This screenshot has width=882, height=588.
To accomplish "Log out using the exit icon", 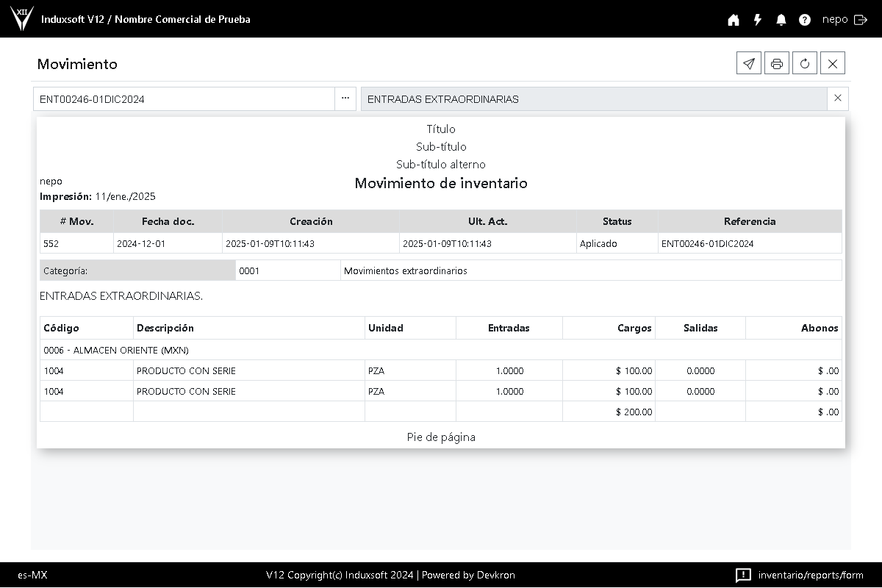I will coord(861,20).
